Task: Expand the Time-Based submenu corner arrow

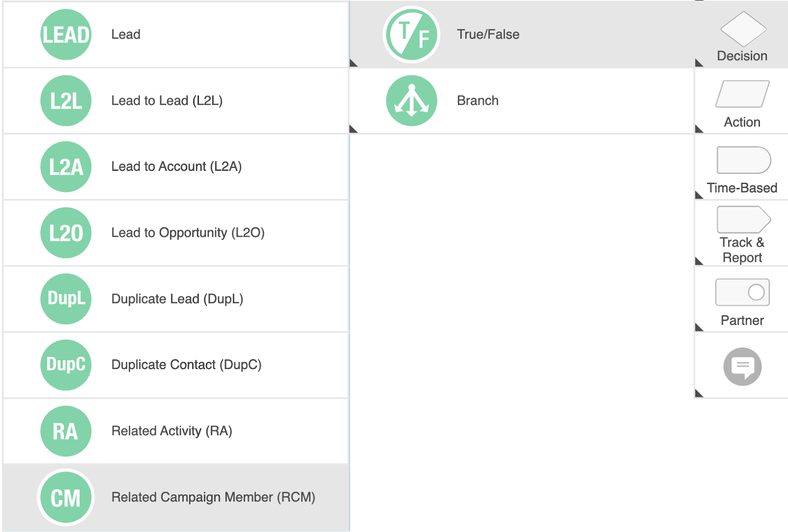Action: (x=699, y=195)
